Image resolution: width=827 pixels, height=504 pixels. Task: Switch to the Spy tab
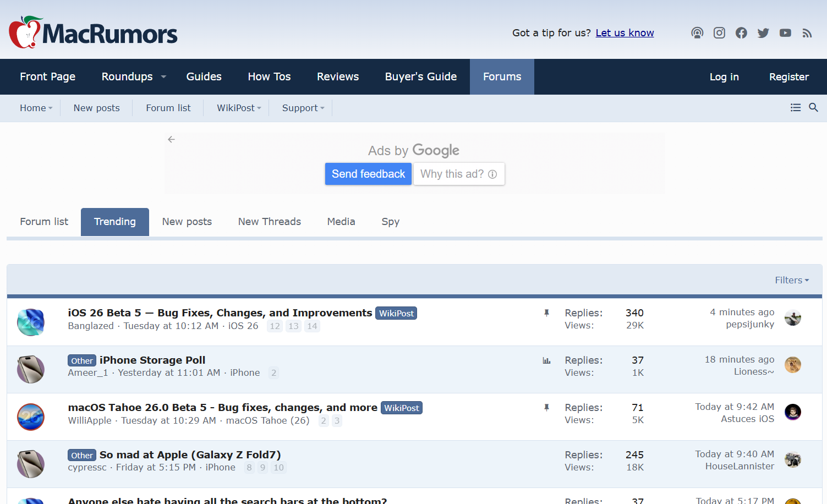pos(391,222)
